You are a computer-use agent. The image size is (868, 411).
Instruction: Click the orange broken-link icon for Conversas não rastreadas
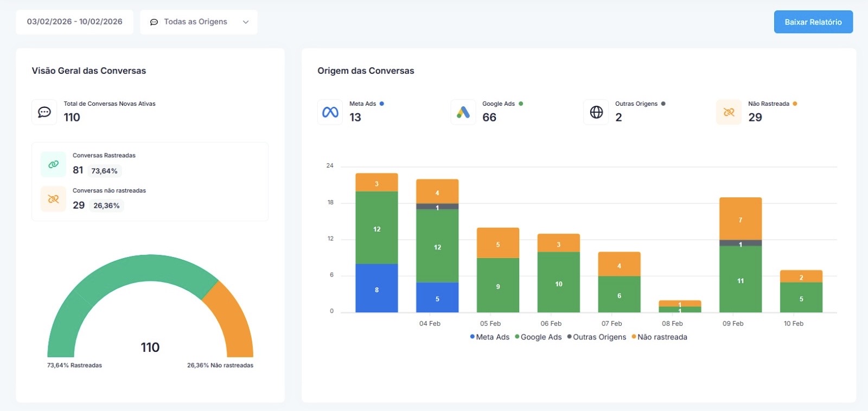point(53,199)
